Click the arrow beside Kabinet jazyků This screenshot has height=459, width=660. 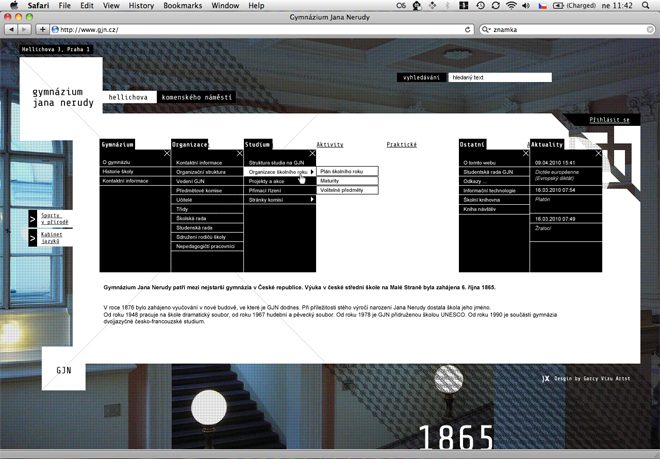(x=32, y=238)
